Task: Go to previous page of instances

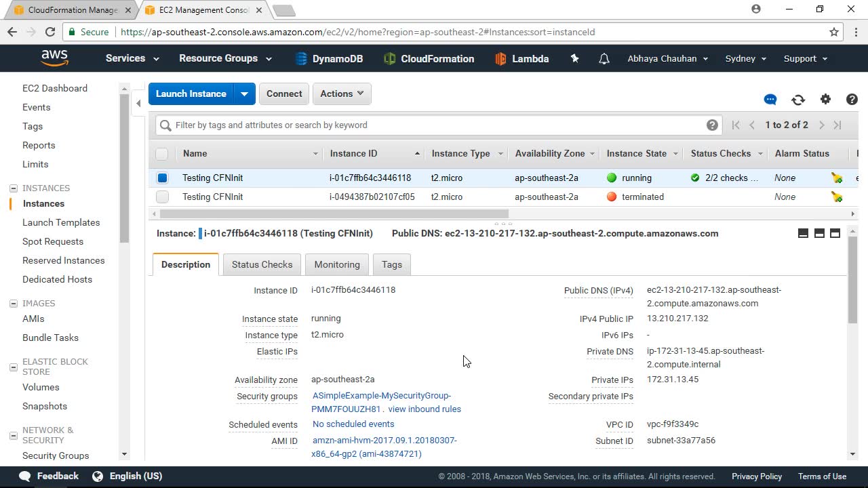Action: pyautogui.click(x=752, y=125)
